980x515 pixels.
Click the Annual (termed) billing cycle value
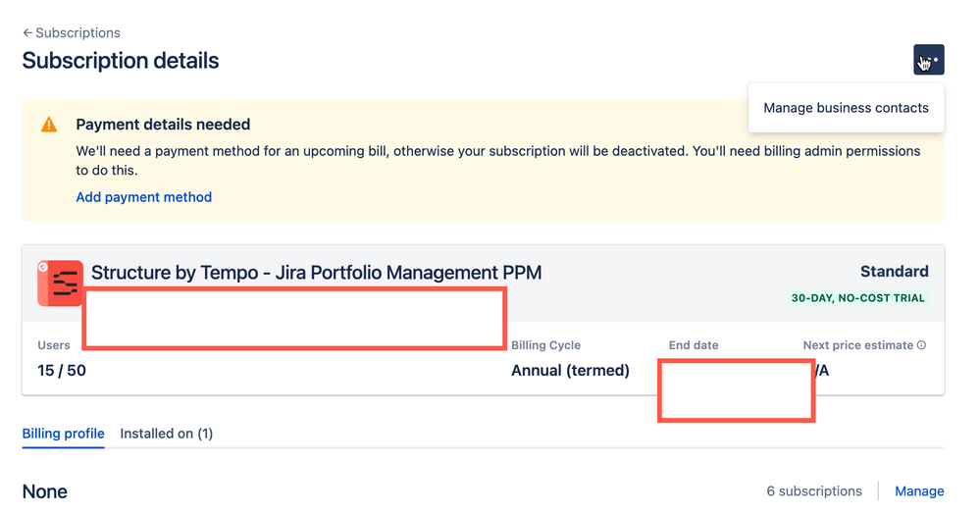point(570,370)
